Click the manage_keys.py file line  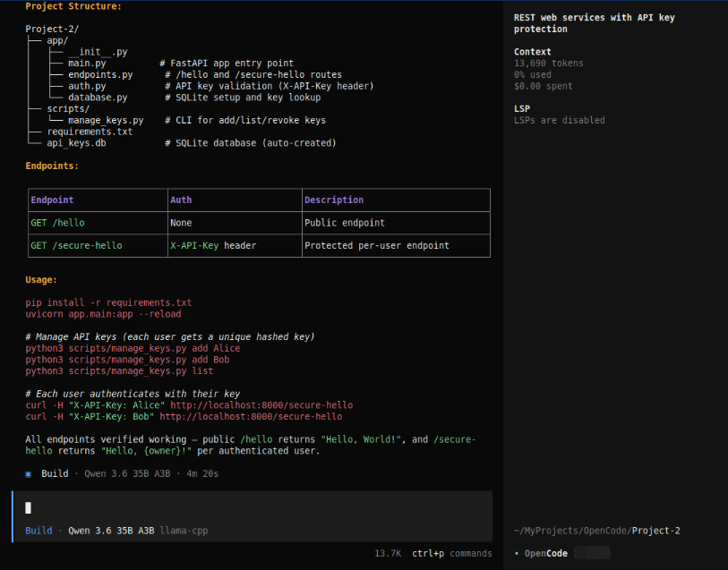(106, 120)
